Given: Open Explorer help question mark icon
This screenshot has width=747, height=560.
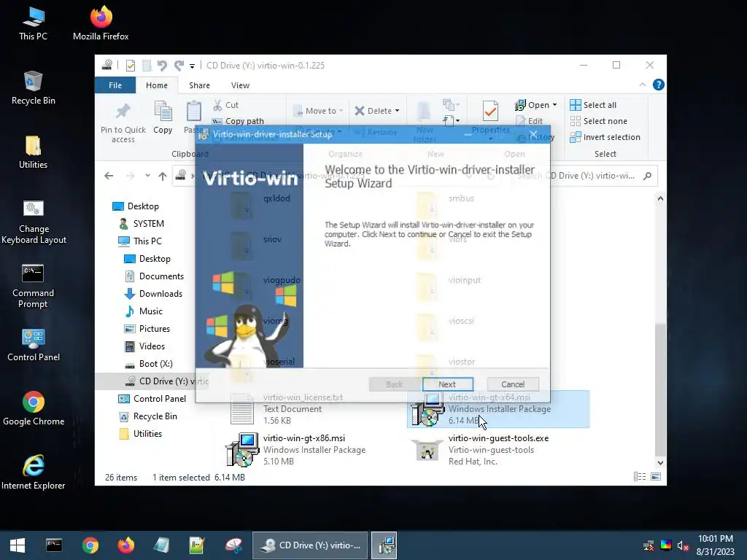Looking at the screenshot, I should click(x=659, y=85).
